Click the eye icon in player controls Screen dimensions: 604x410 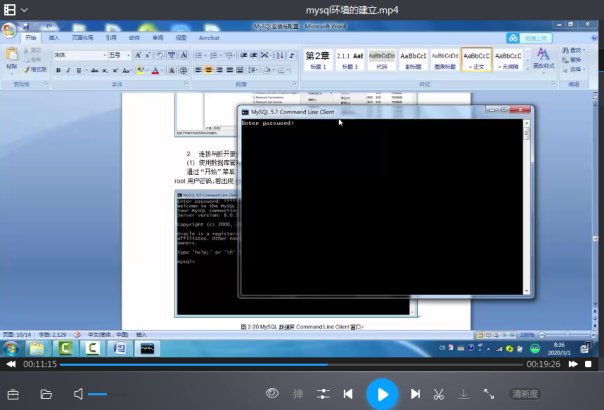pyautogui.click(x=271, y=394)
